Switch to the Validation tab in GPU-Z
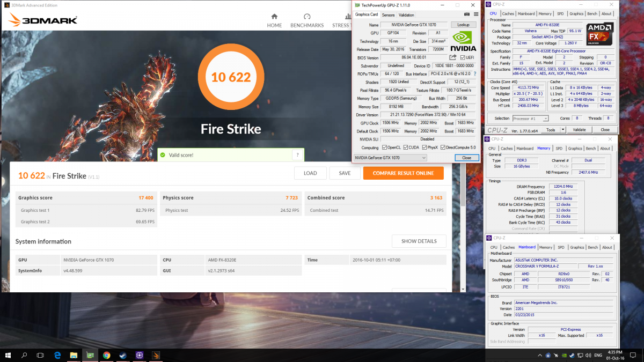The width and height of the screenshot is (644, 362). pyautogui.click(x=406, y=15)
